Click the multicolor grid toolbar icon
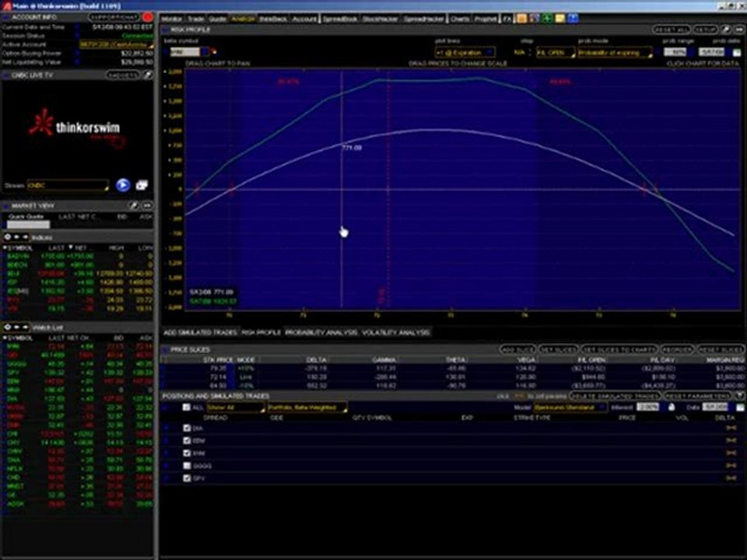Viewport: 747px width, 560px height. click(534, 19)
